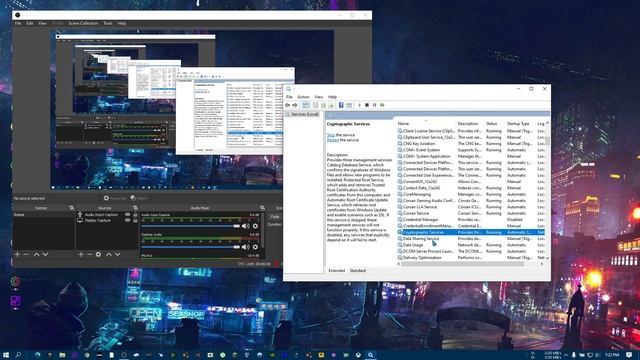Select the Cryptographic Services row
This screenshot has height=360, width=640.
(471, 232)
